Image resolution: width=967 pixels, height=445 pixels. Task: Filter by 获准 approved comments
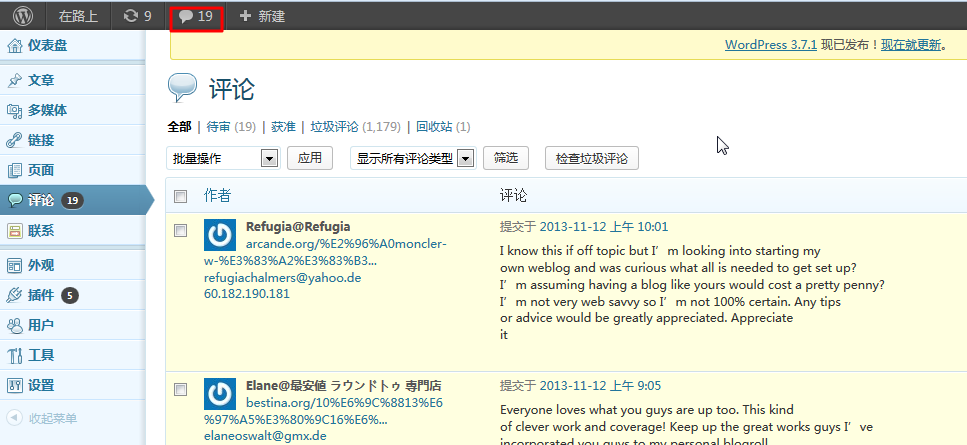[x=283, y=127]
